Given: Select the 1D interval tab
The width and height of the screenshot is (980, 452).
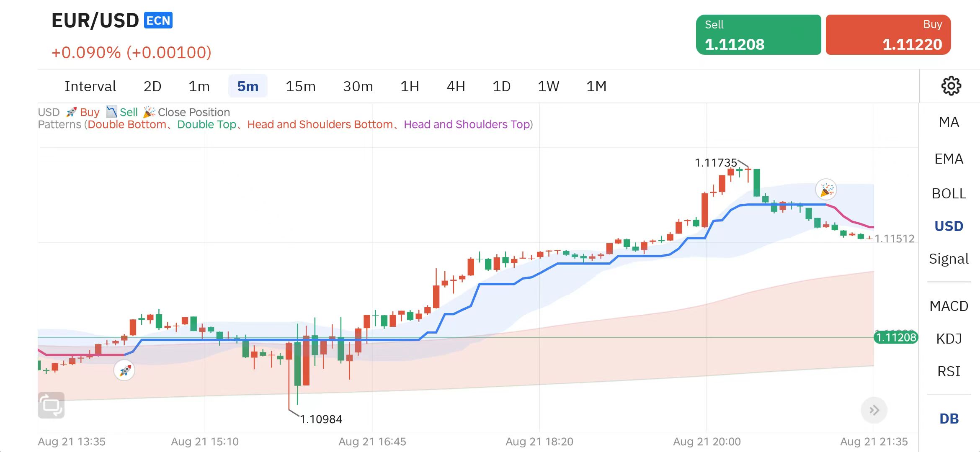Looking at the screenshot, I should click(501, 86).
